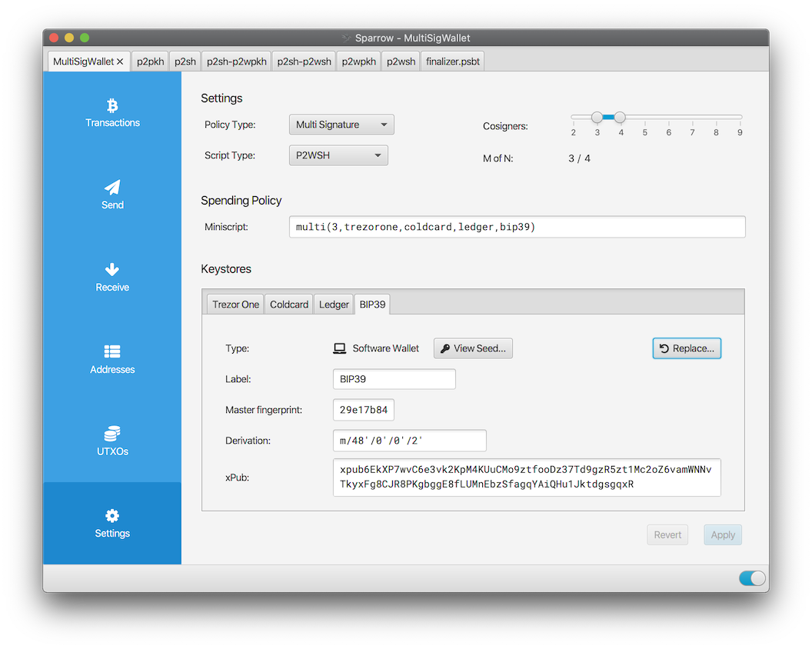Screen dimensions: 812x649
Task: Switch to the p2sh-p2wsh wallet tab
Action: tap(304, 62)
